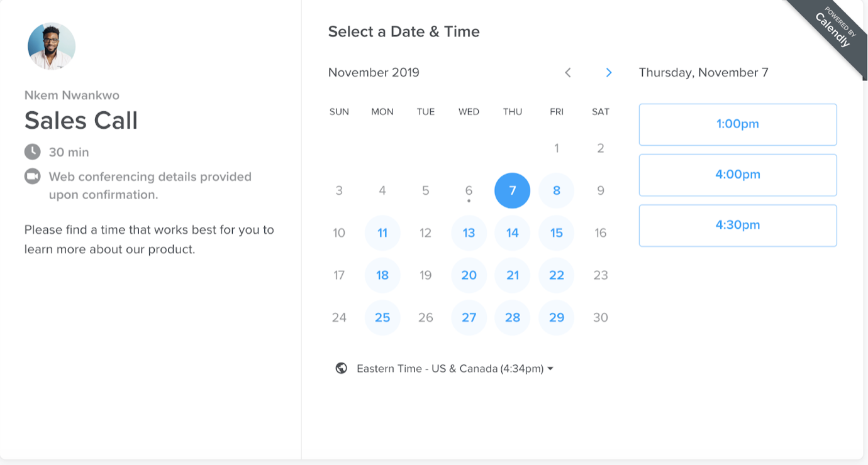
Task: Click the clock duration icon
Action: point(32,151)
